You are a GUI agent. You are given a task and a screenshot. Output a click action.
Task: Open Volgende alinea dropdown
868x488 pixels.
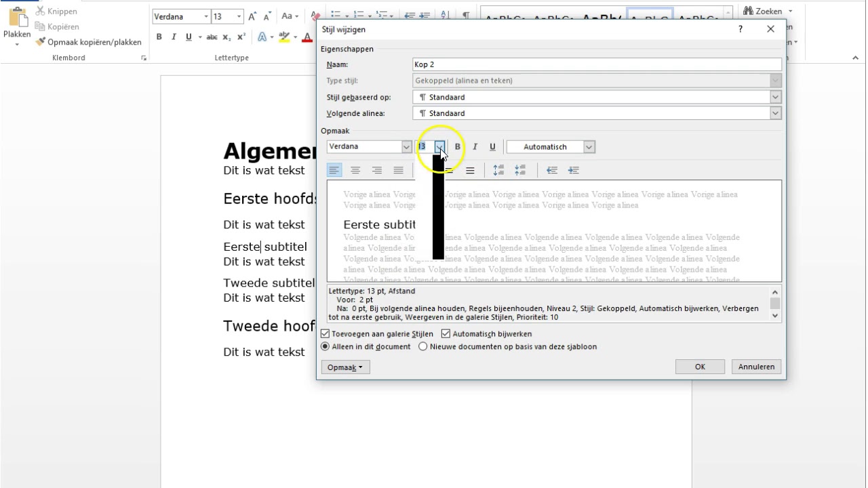(776, 113)
